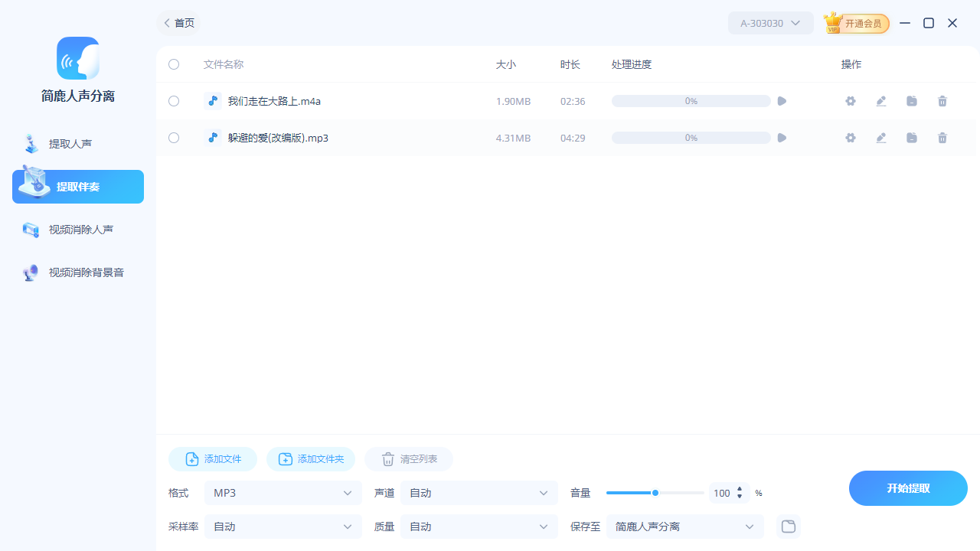The width and height of the screenshot is (980, 551).
Task: Open containing folder for 我们走在大路上.m4a
Action: tap(912, 100)
